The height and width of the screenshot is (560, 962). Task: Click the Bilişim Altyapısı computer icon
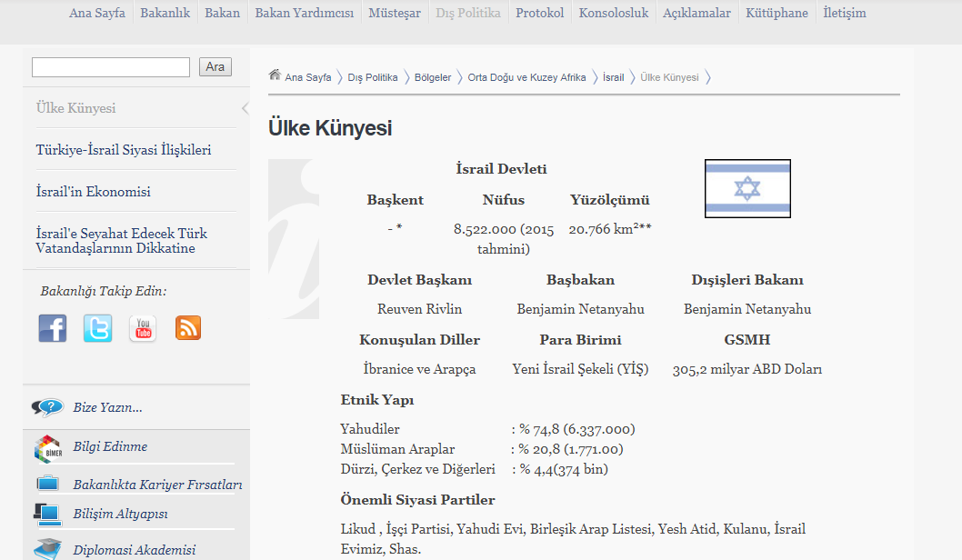47,515
